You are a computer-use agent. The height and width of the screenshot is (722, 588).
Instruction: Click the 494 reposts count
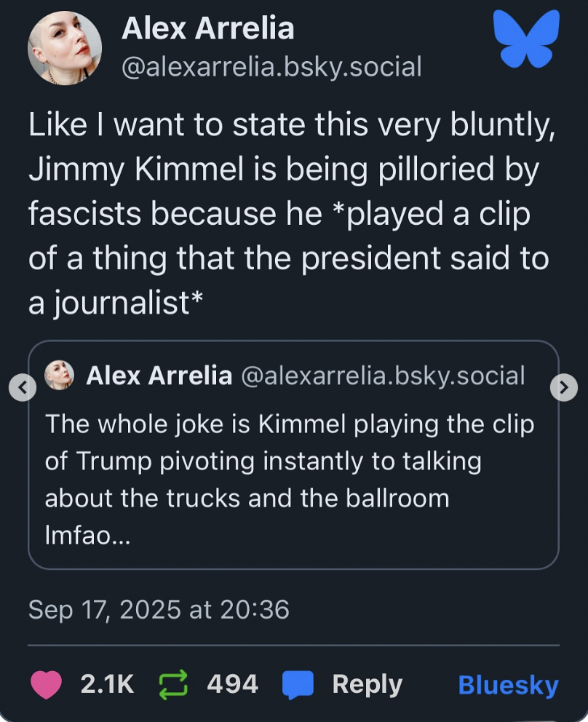click(x=232, y=684)
